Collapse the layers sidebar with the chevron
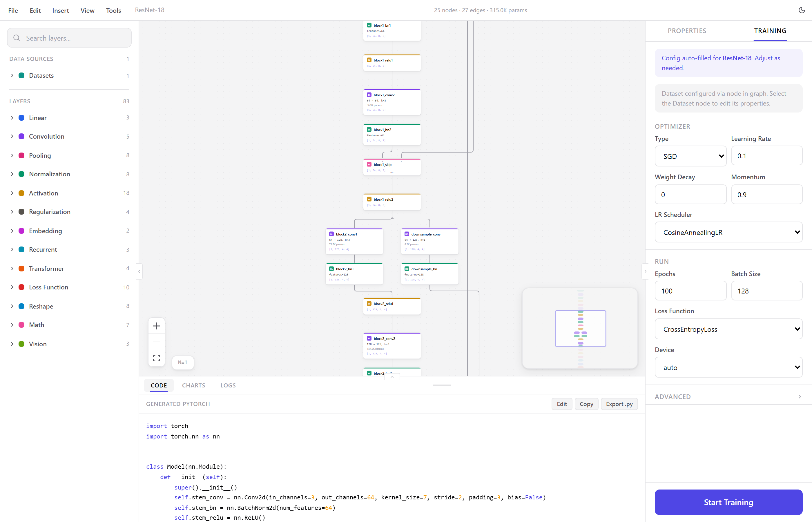812x522 pixels. [139, 271]
